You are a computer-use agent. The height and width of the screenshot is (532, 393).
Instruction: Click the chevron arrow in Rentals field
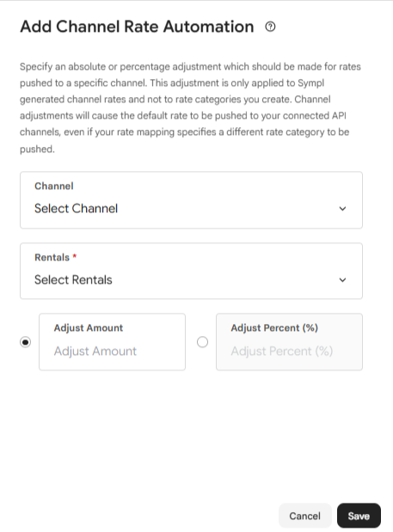tap(342, 280)
